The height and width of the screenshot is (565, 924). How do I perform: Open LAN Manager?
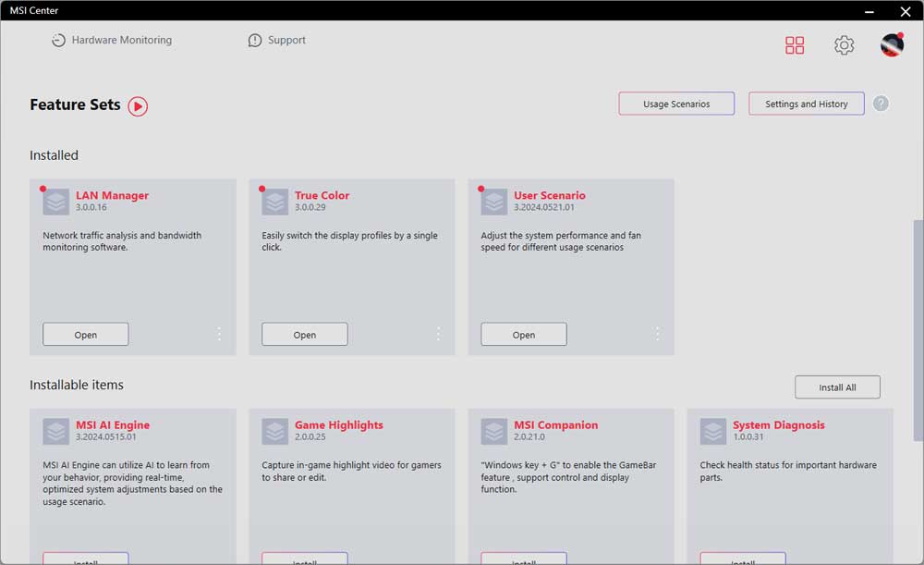click(x=85, y=335)
